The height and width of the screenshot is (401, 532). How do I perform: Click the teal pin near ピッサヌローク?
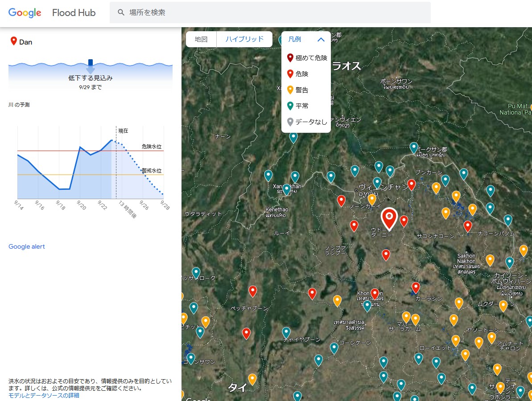(196, 273)
